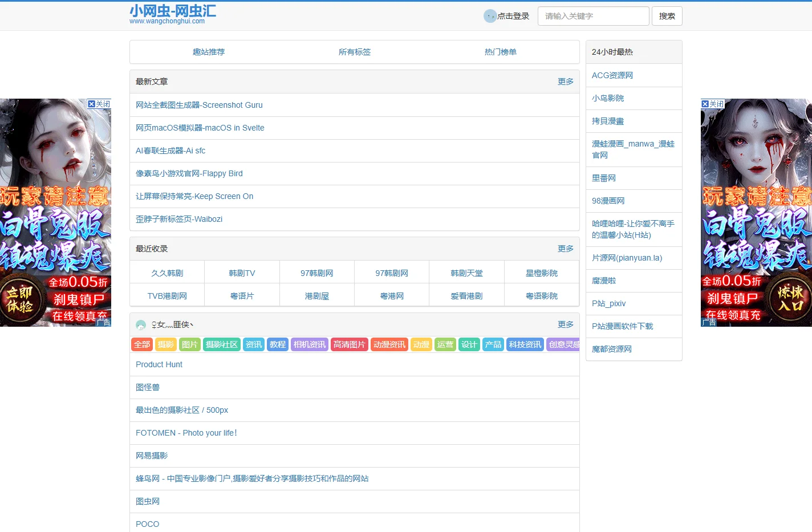The image size is (812, 532).
Task: Select the orange 摄影 tag
Action: (x=166, y=344)
